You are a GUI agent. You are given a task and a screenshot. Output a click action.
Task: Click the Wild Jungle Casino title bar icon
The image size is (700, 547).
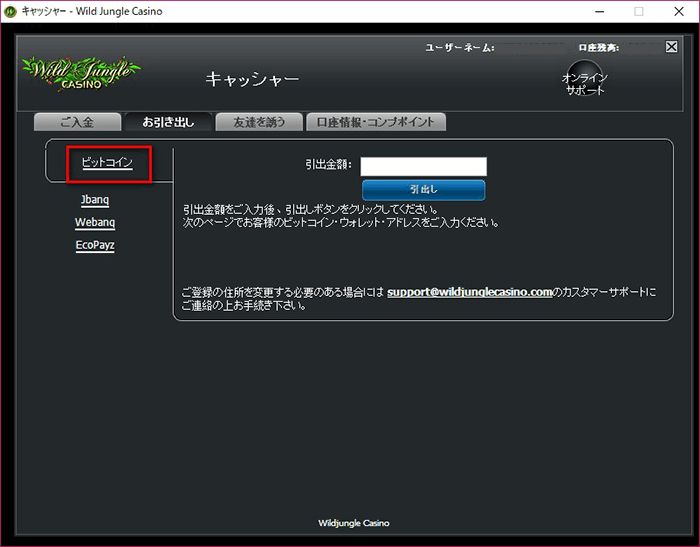(x=10, y=12)
